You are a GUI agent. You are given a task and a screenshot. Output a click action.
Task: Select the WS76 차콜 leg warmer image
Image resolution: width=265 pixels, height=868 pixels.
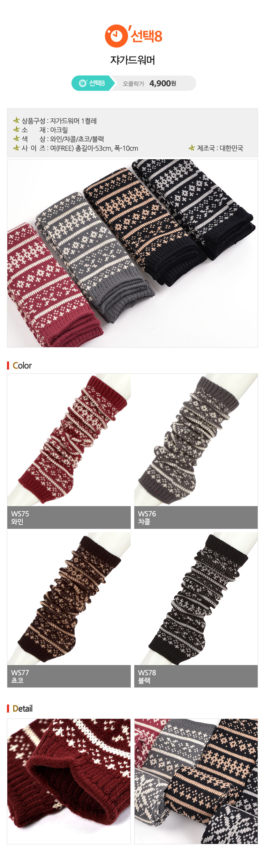pyautogui.click(x=196, y=440)
